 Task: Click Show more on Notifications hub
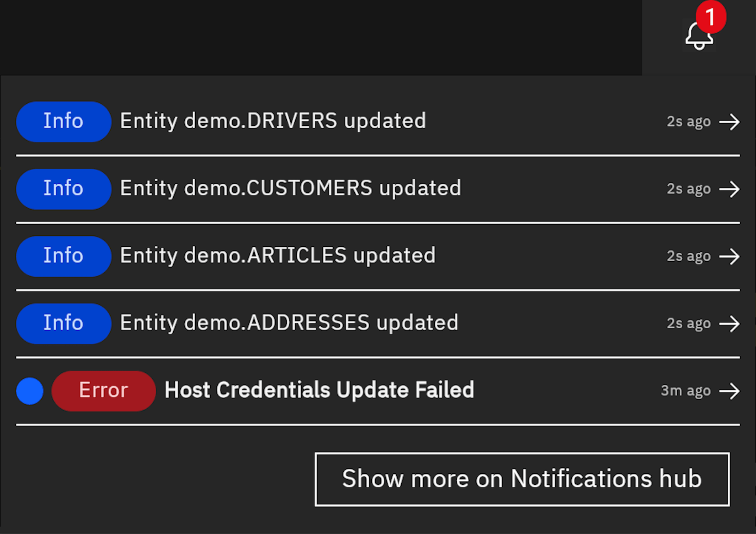(522, 479)
